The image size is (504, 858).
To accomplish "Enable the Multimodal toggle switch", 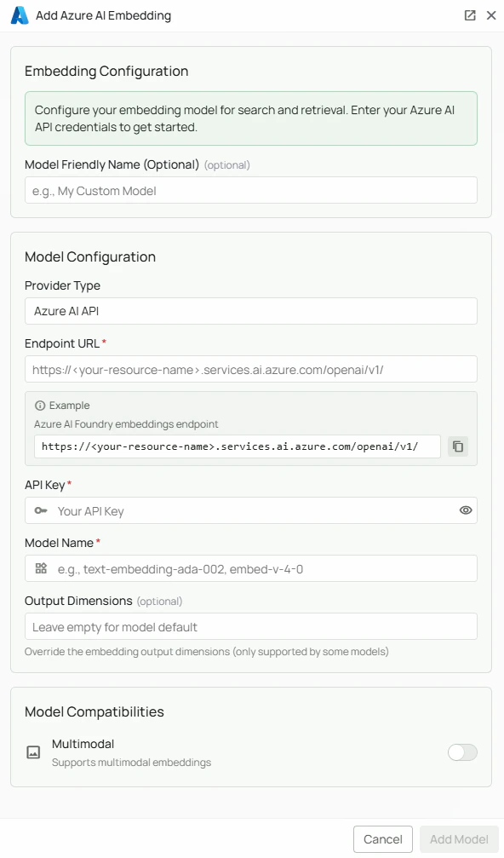I will pyautogui.click(x=462, y=752).
